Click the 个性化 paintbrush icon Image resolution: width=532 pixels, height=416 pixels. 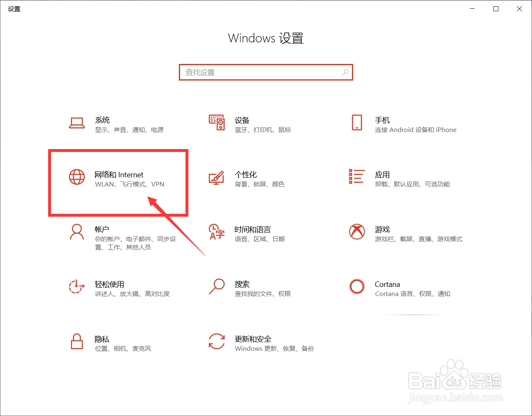(216, 178)
